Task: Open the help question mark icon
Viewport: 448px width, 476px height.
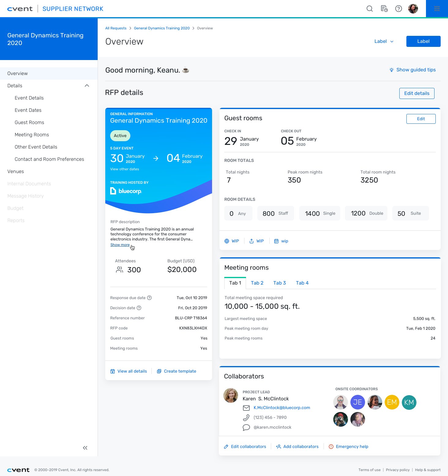Action: (x=398, y=9)
